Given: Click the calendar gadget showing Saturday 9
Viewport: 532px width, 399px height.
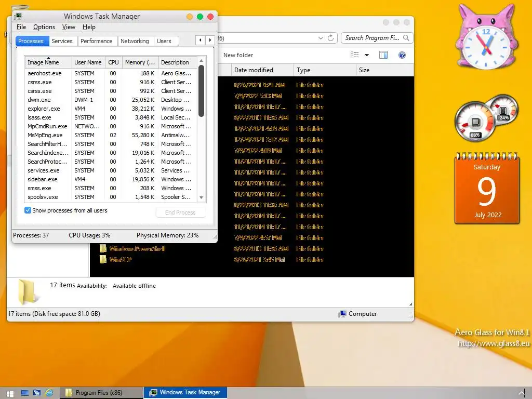Looking at the screenshot, I should [x=487, y=189].
